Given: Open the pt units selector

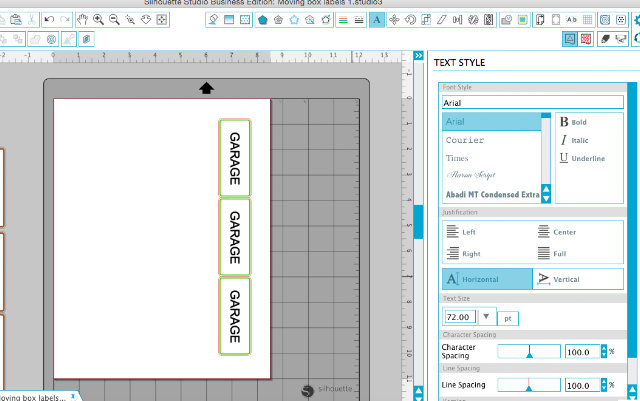Looking at the screenshot, I should point(508,319).
